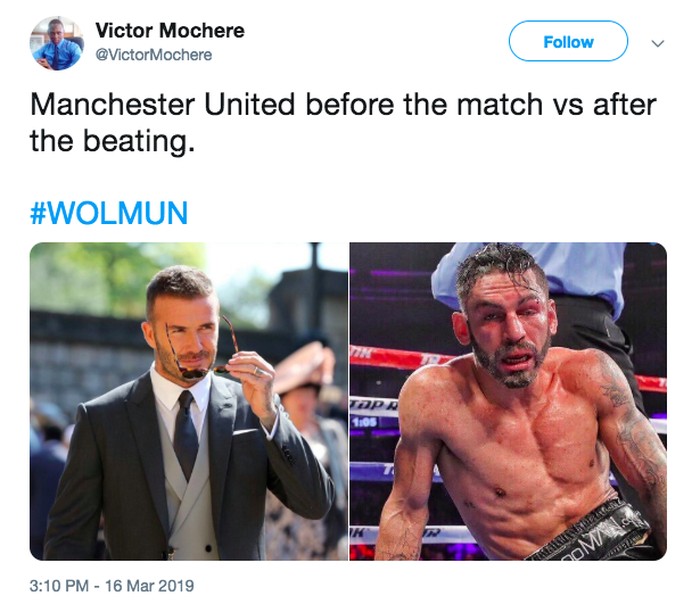Expand the tweet options chevron
The height and width of the screenshot is (604, 700).
657,43
